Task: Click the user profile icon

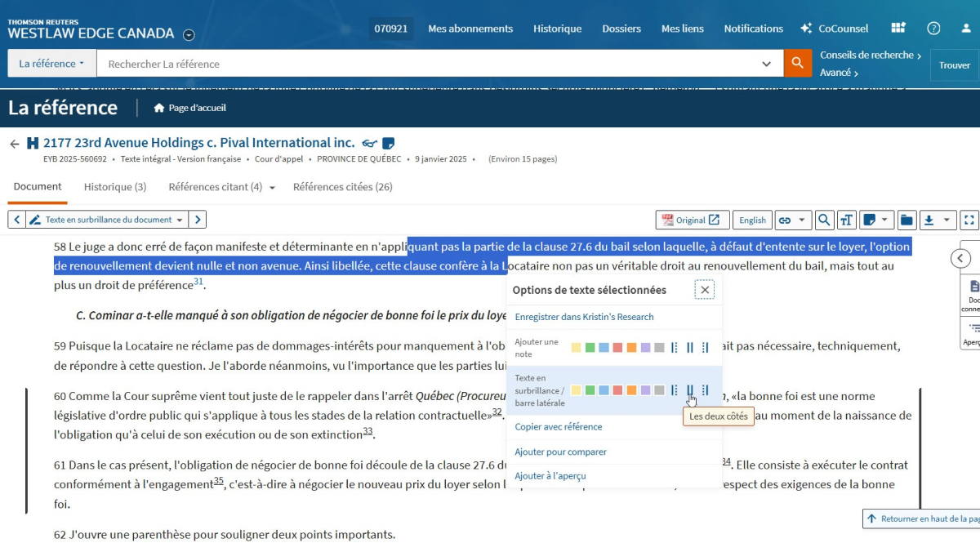Action: point(966,29)
